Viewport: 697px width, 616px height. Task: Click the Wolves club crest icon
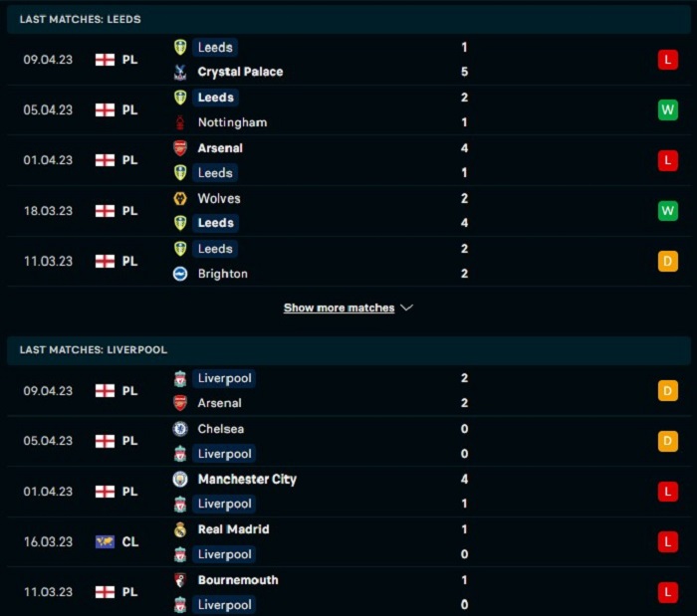click(x=180, y=198)
